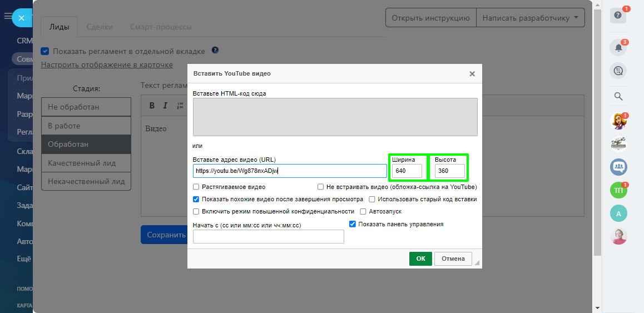This screenshot has height=313, width=644.
Task: Enable the Растягиваемое видео checkbox
Action: 196,187
